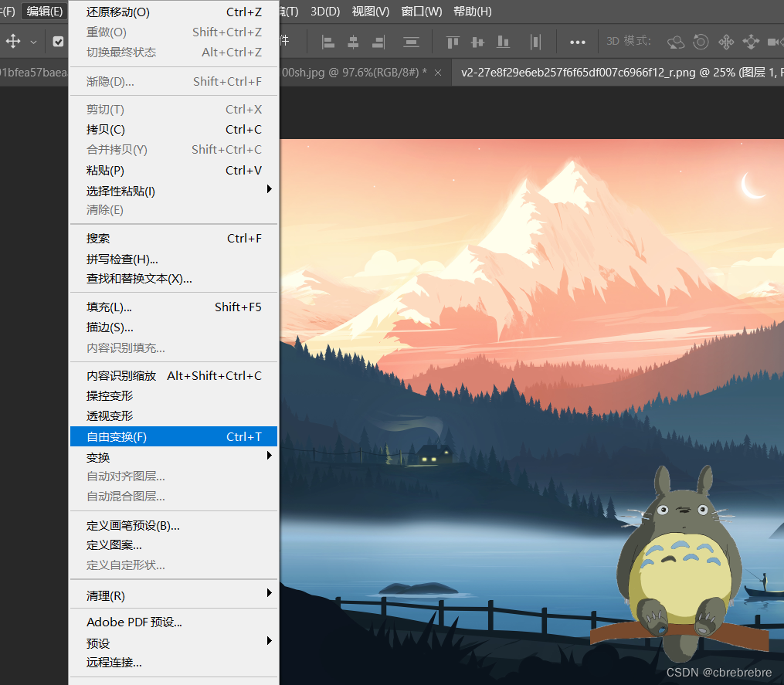Open the 帮助(H) menu
Screen dimensions: 784x685
click(x=473, y=11)
